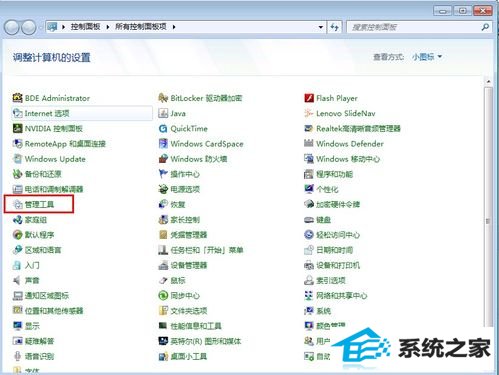Screen dimensions: 499x375
Task: Open BitLocker 驱动器加密
Action: click(x=200, y=98)
